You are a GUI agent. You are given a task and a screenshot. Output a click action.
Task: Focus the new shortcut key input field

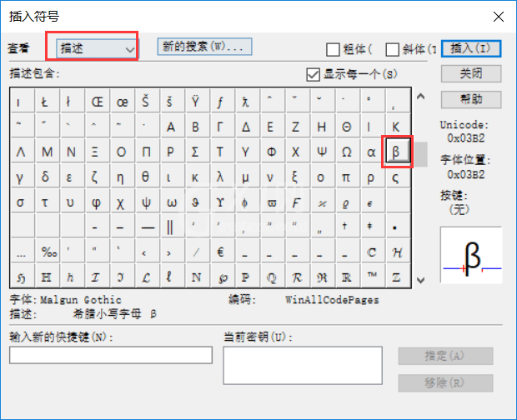pos(111,355)
